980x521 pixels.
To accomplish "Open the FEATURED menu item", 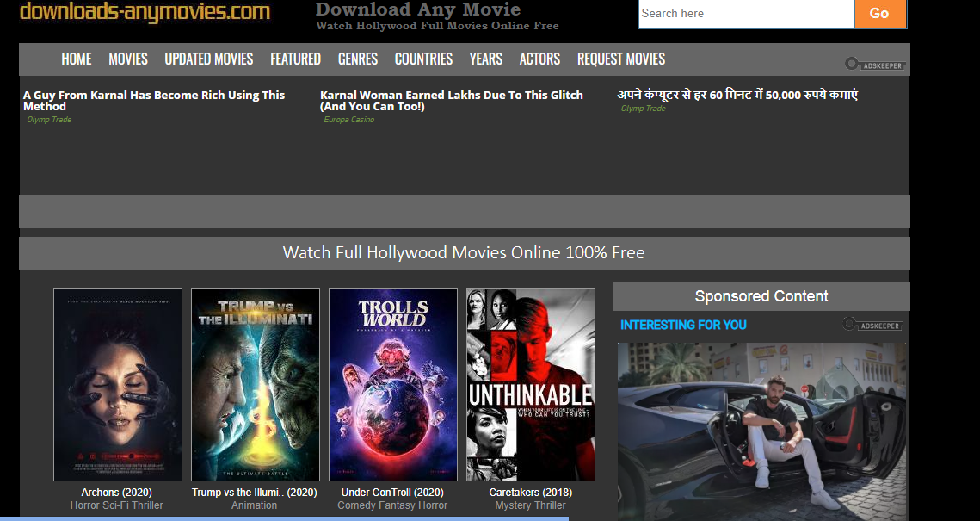I will [x=296, y=59].
